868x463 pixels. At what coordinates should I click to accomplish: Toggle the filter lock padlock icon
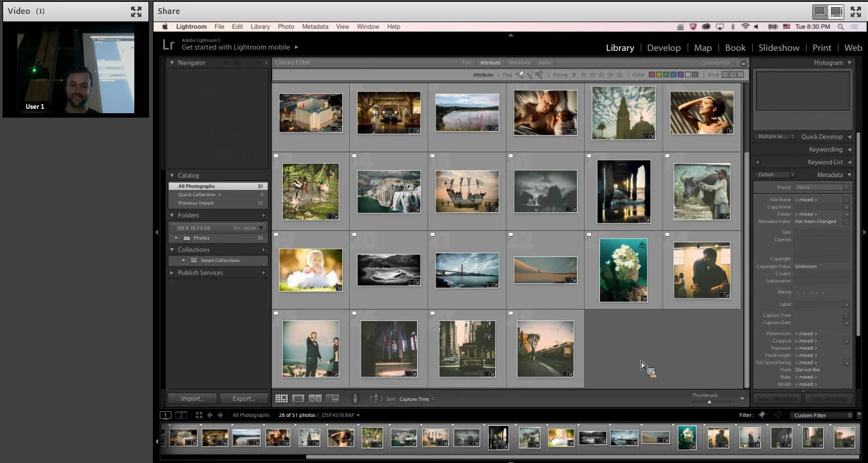[742, 63]
